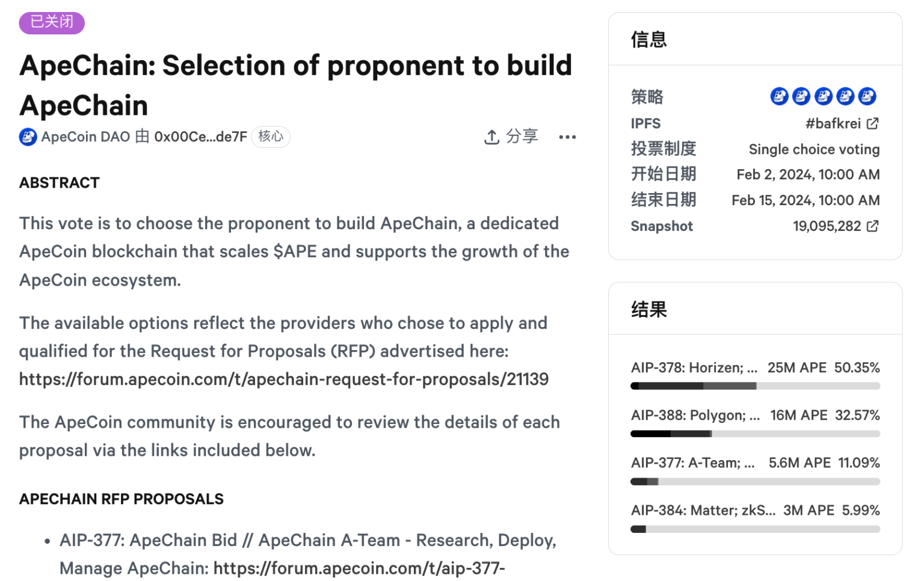Open the IPFS external link icon
Viewport: 924px width, 581px height.
coord(873,123)
